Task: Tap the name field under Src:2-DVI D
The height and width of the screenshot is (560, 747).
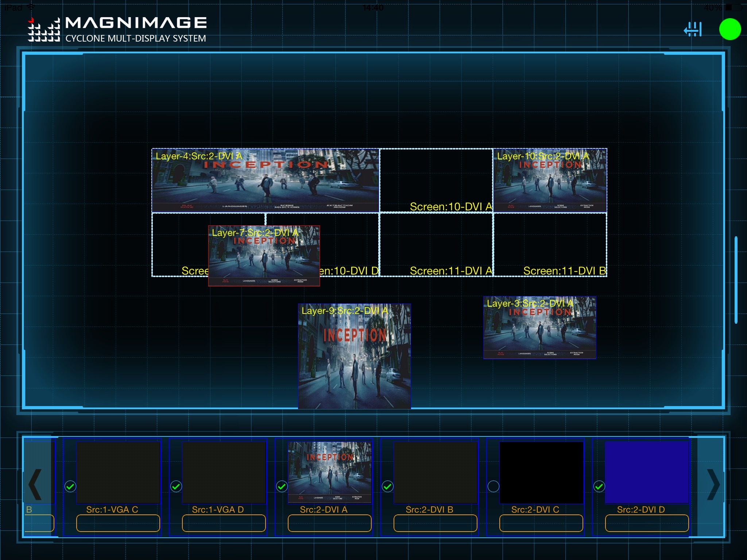Action: pos(647,523)
